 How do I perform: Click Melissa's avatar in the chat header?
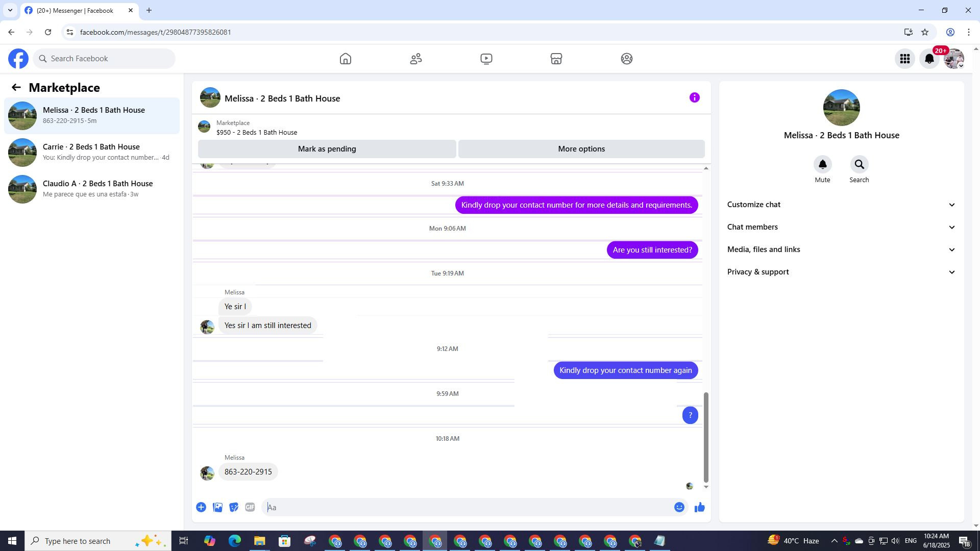coord(210,97)
